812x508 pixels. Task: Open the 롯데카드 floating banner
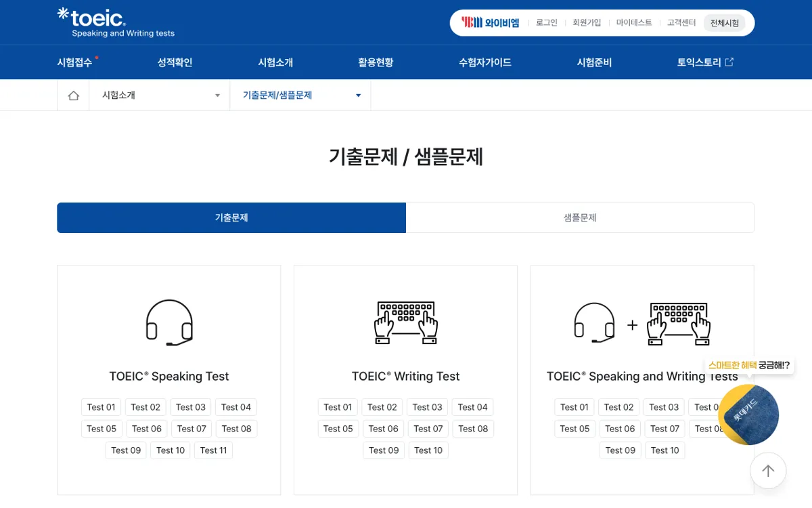748,415
